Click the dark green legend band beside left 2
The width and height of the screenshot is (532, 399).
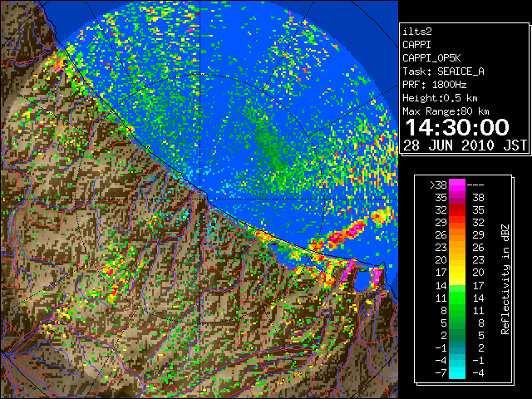tap(456, 335)
